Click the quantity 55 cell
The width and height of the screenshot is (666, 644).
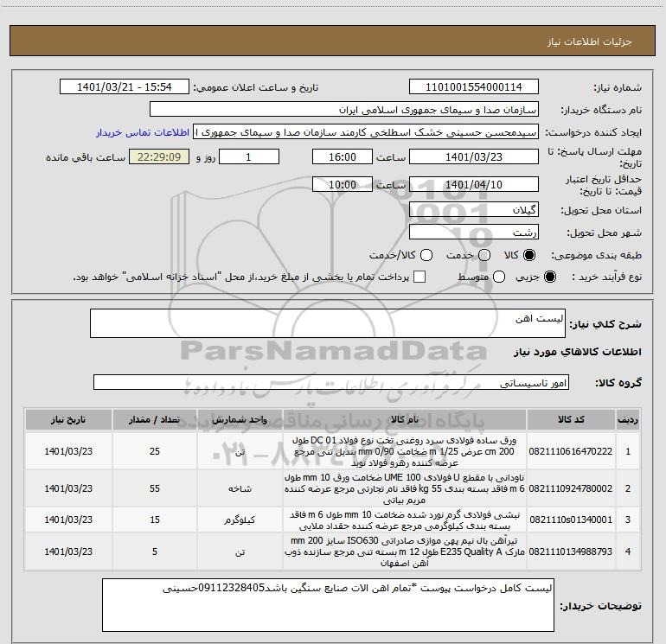click(x=155, y=488)
